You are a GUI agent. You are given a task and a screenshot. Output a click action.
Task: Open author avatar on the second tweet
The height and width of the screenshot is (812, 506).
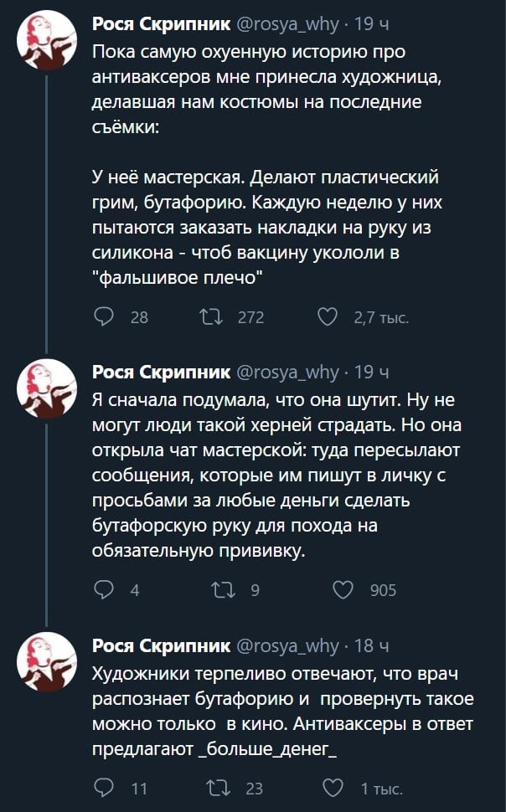pyautogui.click(x=47, y=389)
